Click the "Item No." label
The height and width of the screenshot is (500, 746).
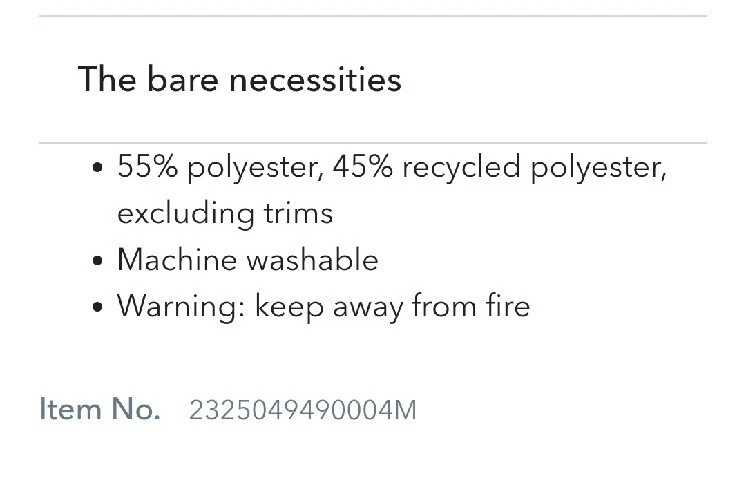point(99,409)
